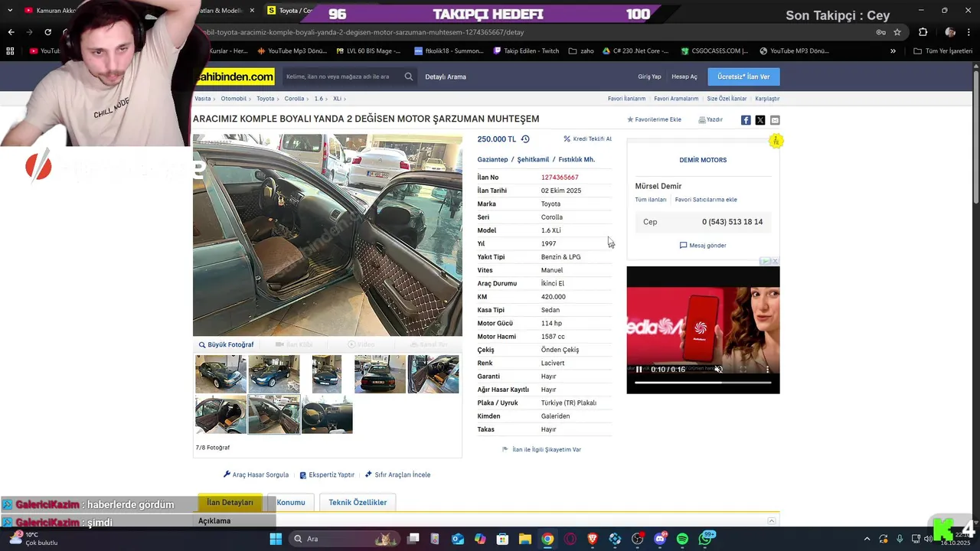The image size is (980, 551).
Task: Click the Otomobil breadcrumb link
Action: pos(234,99)
